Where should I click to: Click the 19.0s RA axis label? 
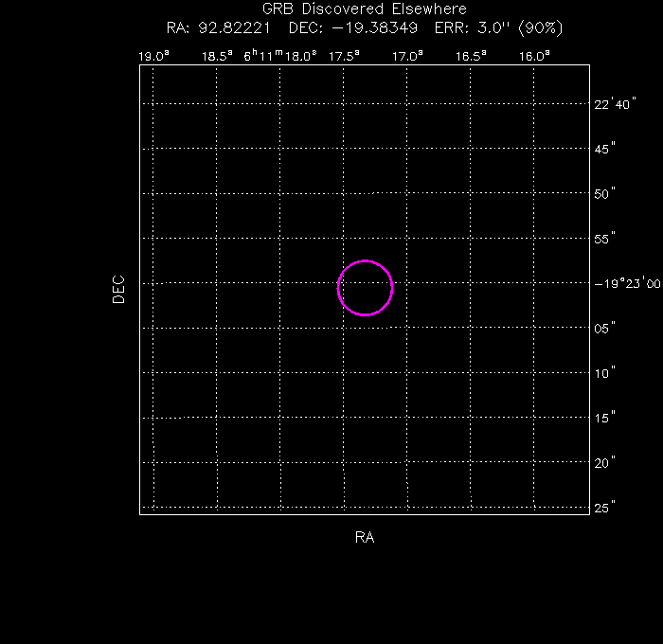(x=153, y=56)
